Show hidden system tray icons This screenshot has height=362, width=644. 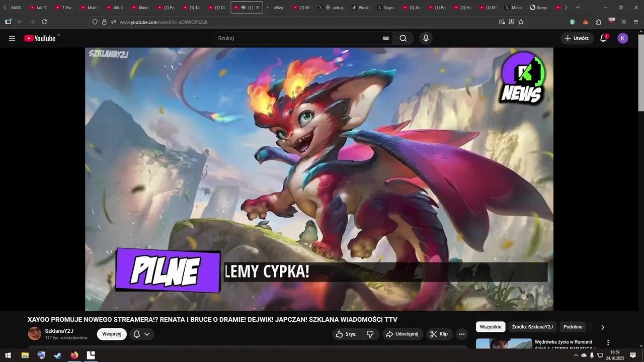(576, 355)
